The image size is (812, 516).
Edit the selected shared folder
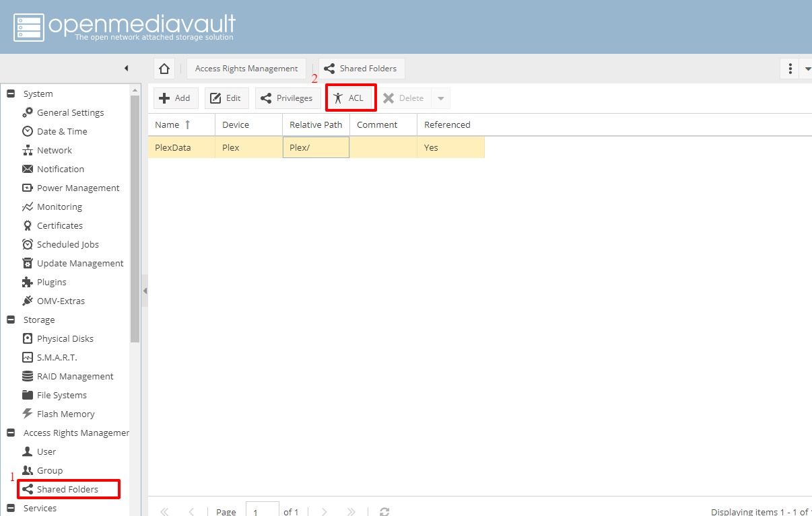coord(226,98)
